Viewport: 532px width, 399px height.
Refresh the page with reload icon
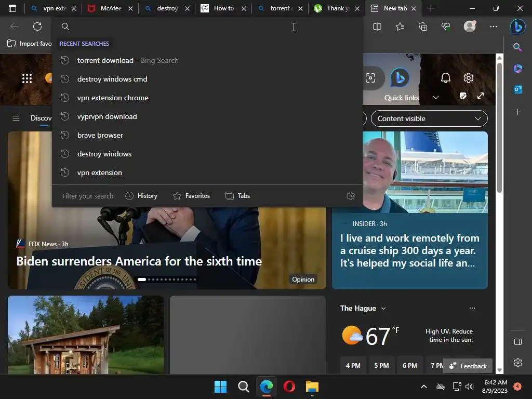coord(37,26)
